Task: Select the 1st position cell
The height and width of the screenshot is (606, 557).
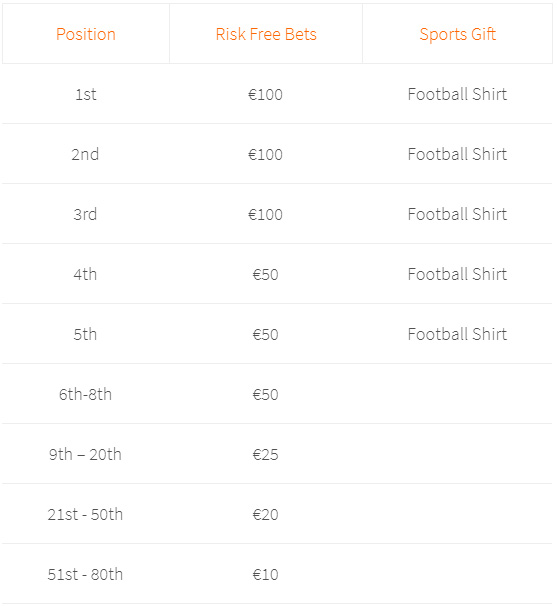Action: (86, 94)
